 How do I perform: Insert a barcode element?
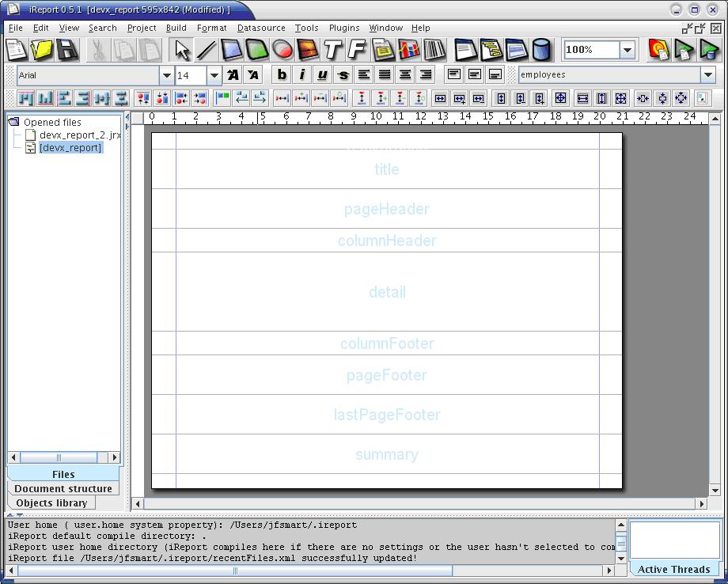[x=434, y=50]
